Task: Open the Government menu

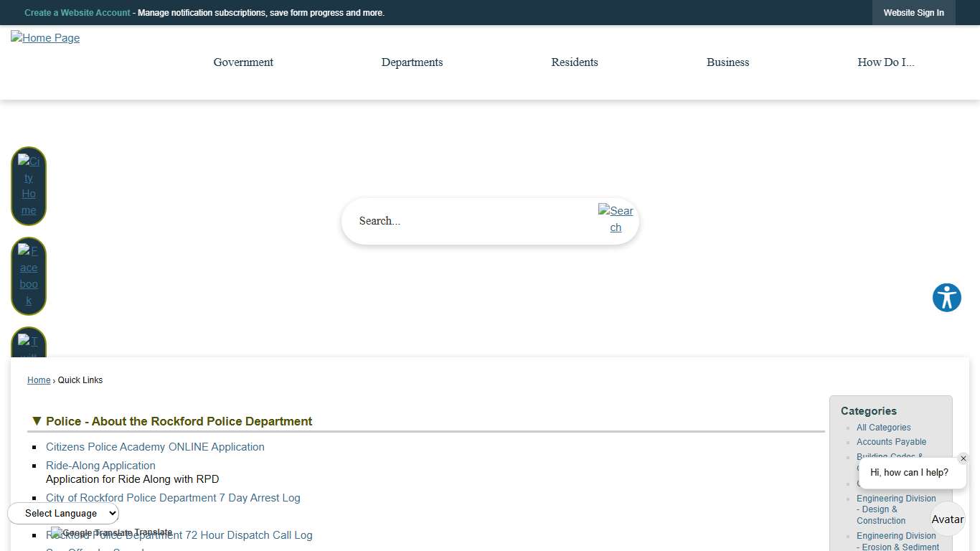Action: pyautogui.click(x=243, y=62)
